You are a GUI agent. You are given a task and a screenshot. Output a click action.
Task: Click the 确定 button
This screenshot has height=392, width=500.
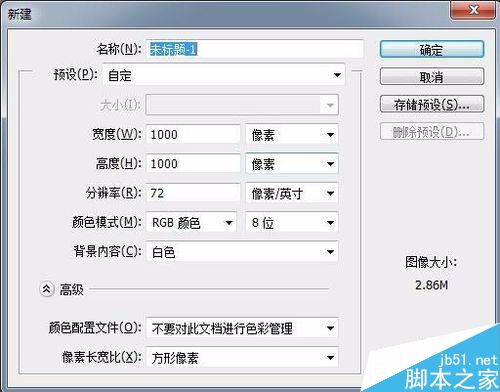pos(432,49)
